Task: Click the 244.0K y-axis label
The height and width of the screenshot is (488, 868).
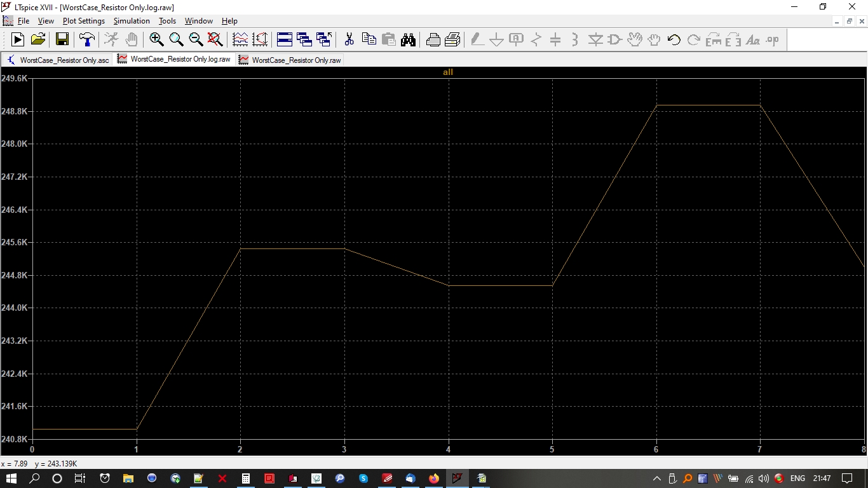Action: [x=14, y=308]
